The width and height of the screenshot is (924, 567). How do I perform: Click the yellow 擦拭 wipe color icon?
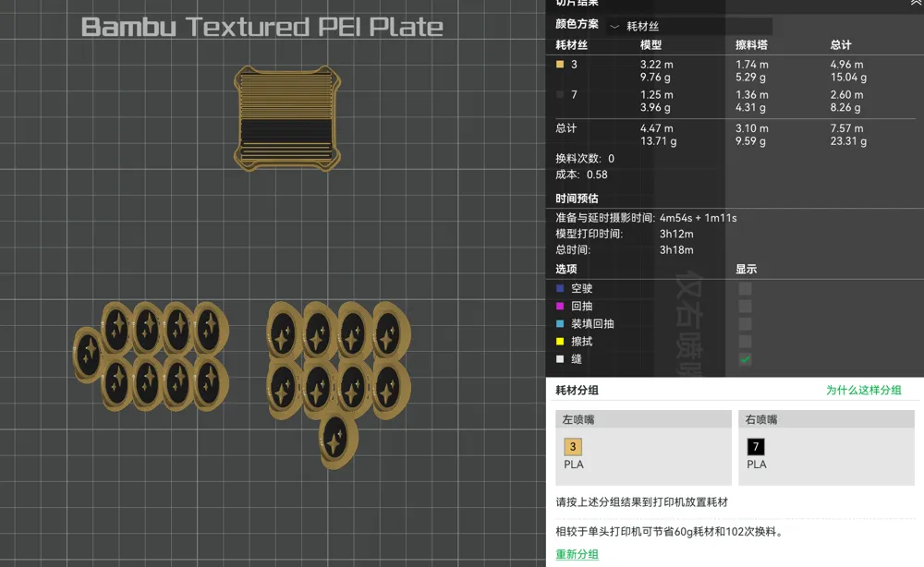[x=560, y=342]
